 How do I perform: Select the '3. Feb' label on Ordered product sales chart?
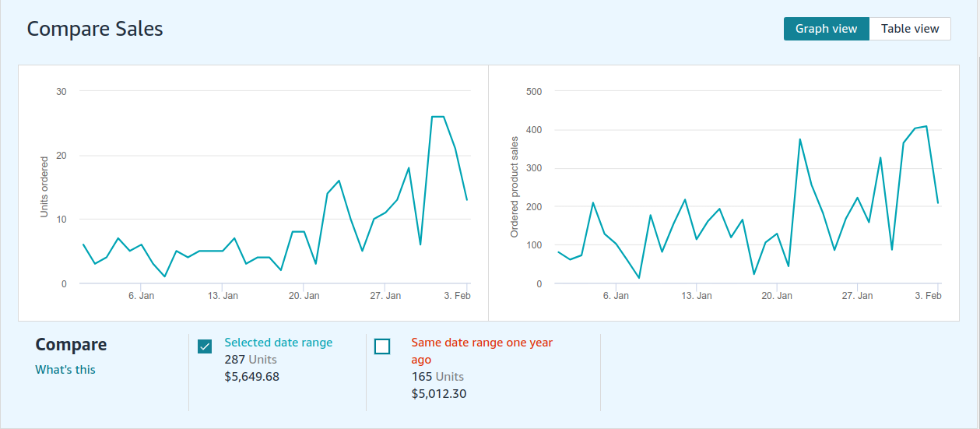[928, 296]
